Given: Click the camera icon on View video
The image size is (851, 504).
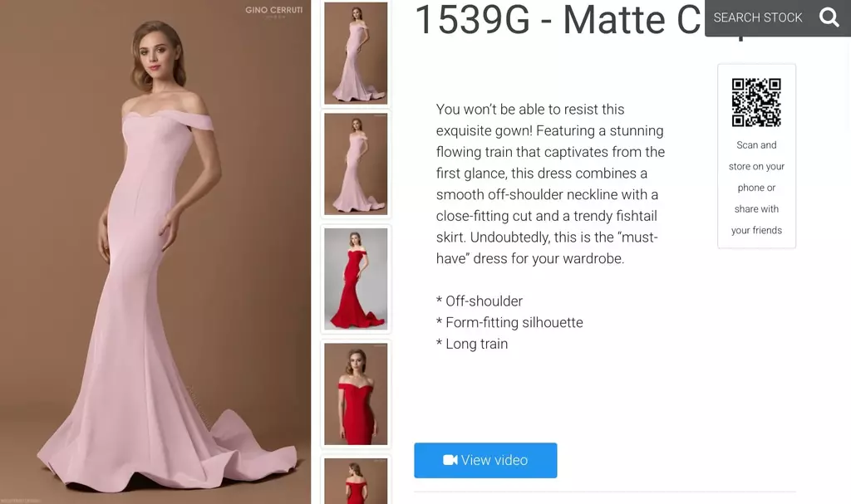Looking at the screenshot, I should [x=450, y=460].
